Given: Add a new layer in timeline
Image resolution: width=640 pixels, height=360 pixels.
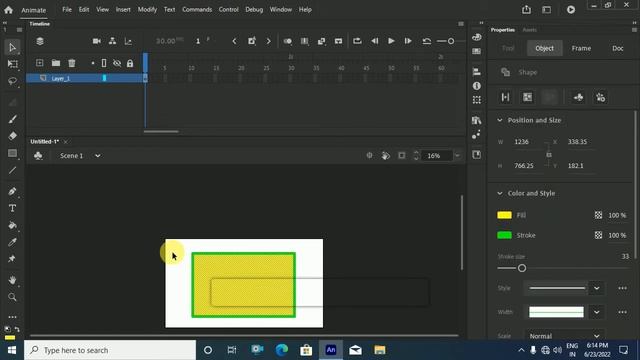Looking at the screenshot, I should [x=40, y=63].
